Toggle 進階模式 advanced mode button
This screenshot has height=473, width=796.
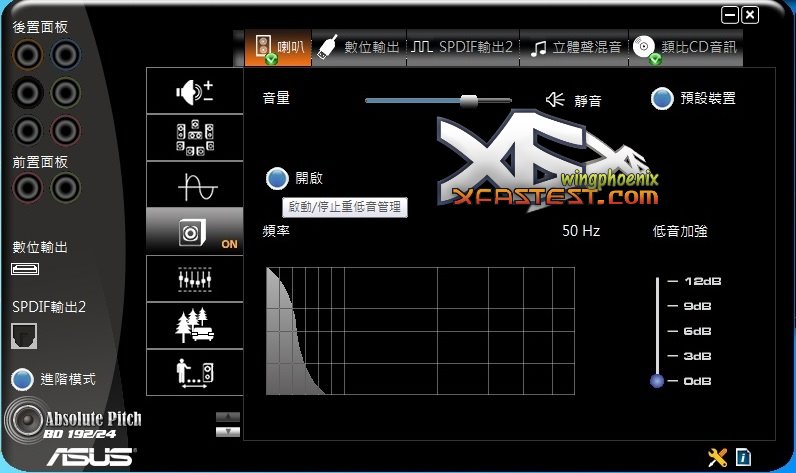[x=22, y=379]
